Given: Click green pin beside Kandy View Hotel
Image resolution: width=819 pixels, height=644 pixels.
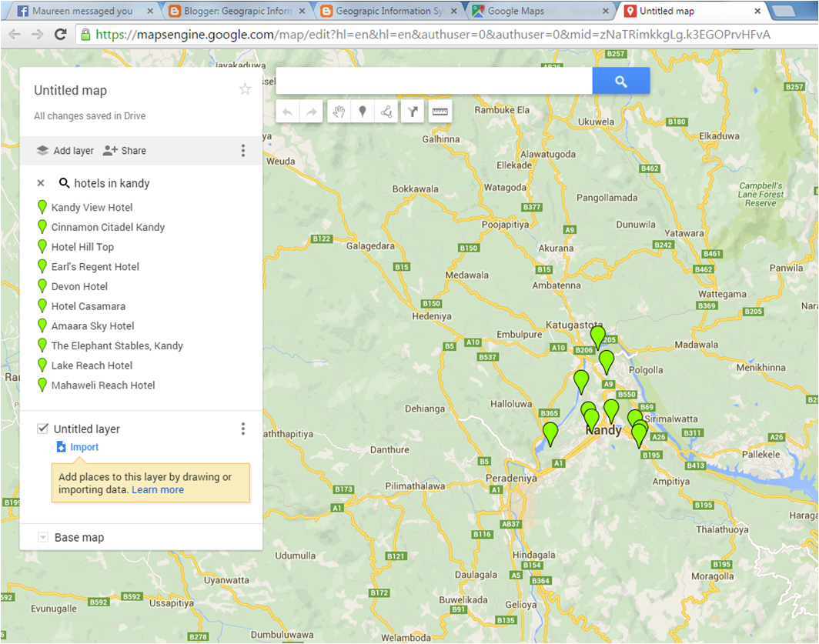Looking at the screenshot, I should (42, 207).
